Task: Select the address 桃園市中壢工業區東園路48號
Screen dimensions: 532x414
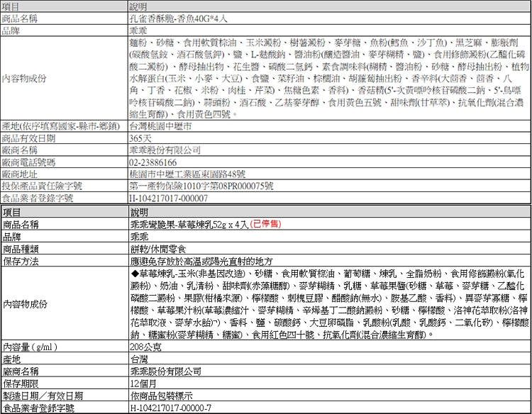Action: (187, 174)
